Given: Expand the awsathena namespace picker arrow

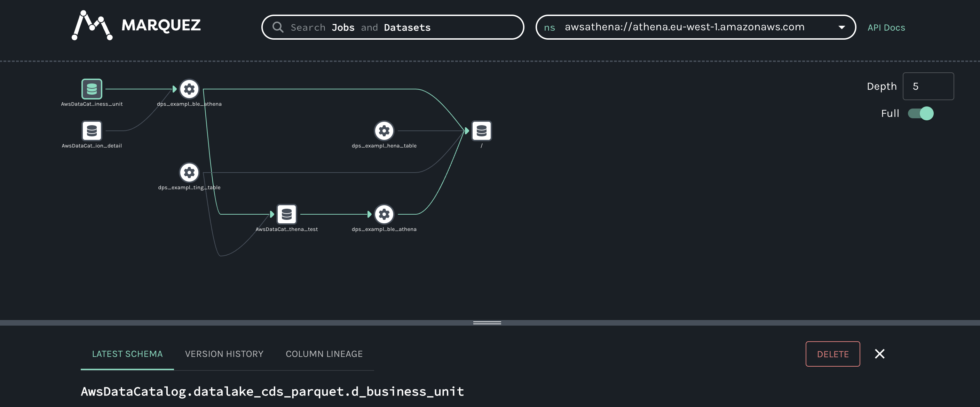Looking at the screenshot, I should [841, 27].
